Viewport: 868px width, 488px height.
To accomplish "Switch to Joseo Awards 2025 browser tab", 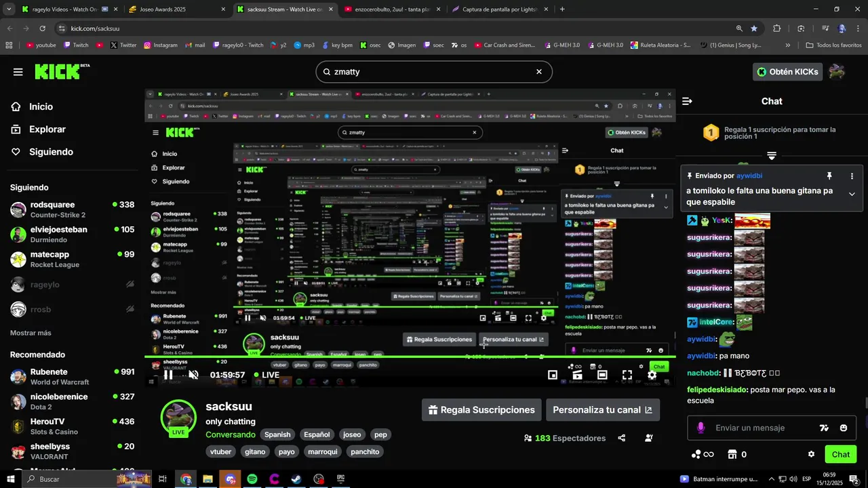I will [x=178, y=9].
